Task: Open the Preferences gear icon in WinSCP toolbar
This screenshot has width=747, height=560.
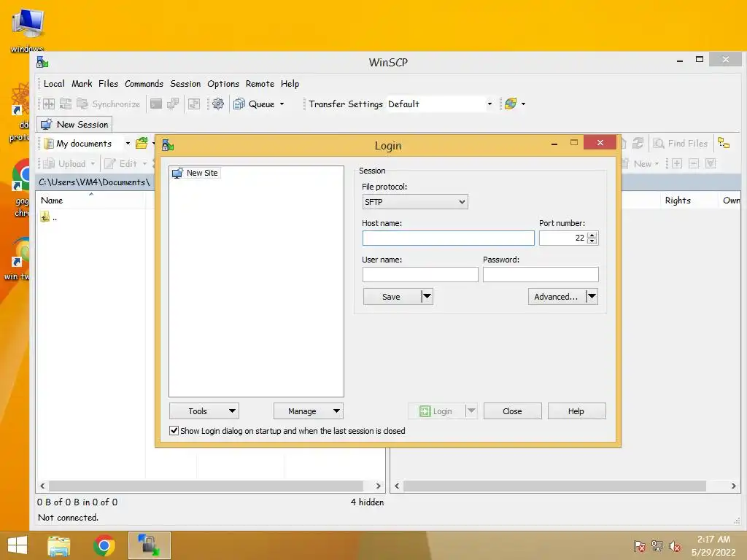Action: 217,104
